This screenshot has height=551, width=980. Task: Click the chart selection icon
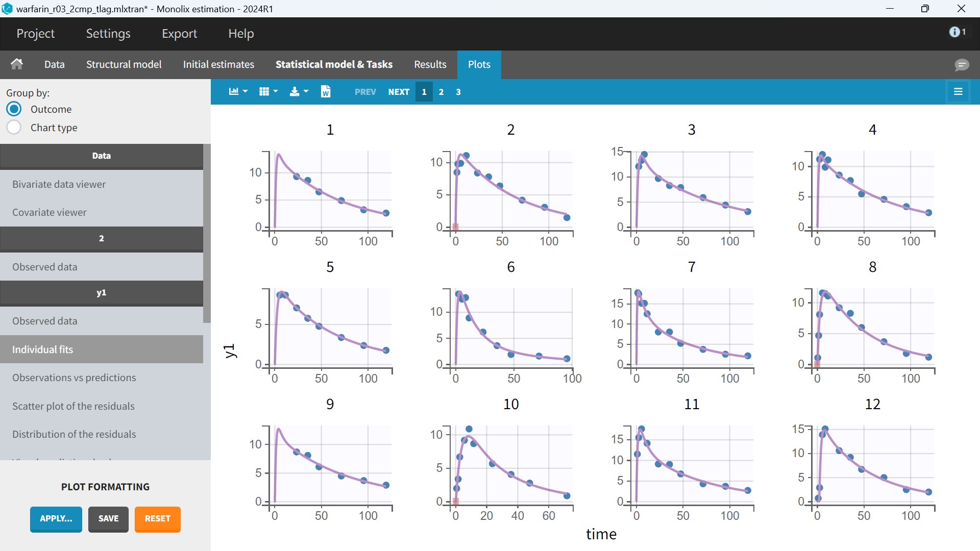pyautogui.click(x=234, y=92)
